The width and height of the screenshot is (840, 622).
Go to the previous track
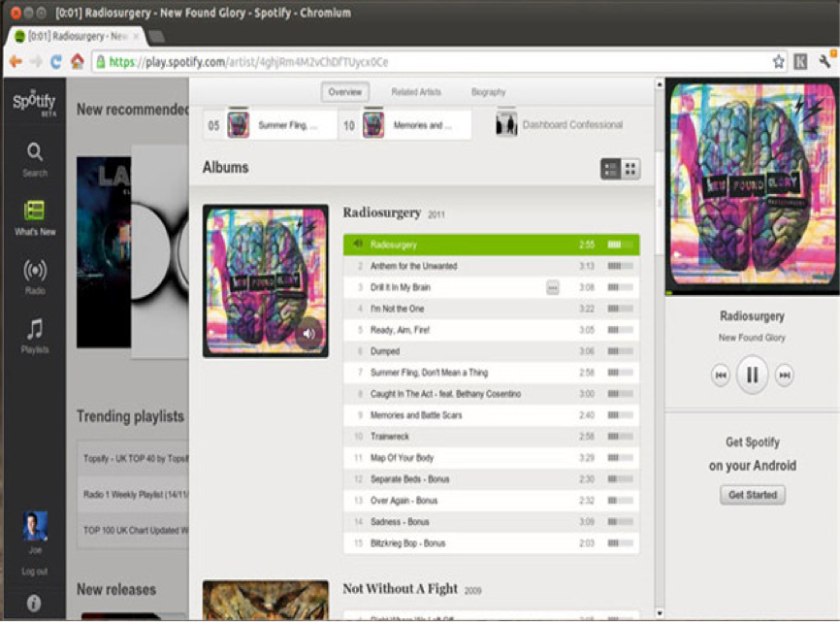pos(721,375)
